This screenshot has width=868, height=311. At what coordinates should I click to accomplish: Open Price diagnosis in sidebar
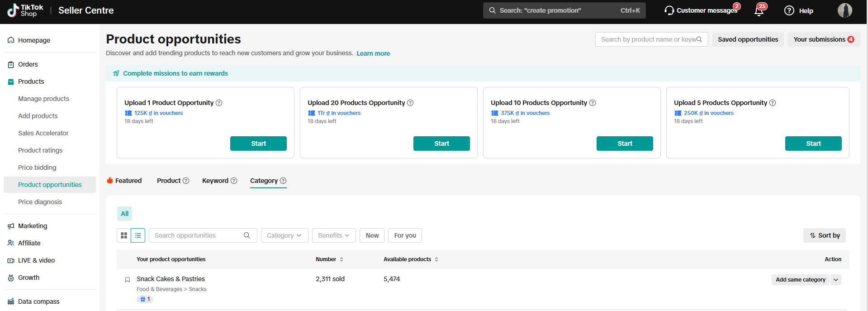(40, 202)
